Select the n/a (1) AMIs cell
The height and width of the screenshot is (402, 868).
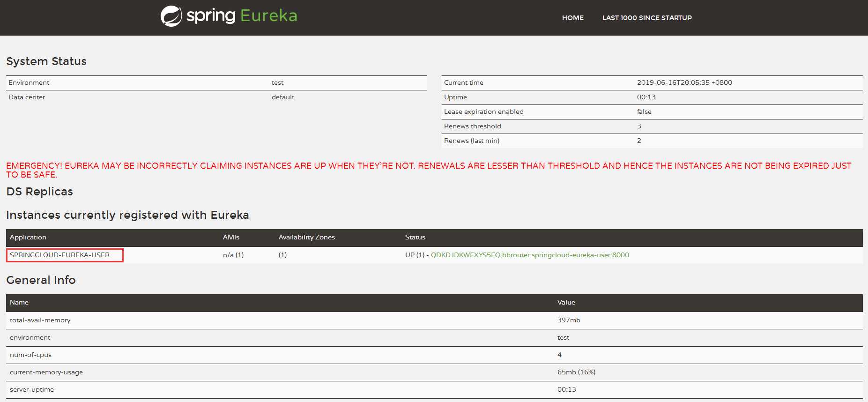point(233,255)
